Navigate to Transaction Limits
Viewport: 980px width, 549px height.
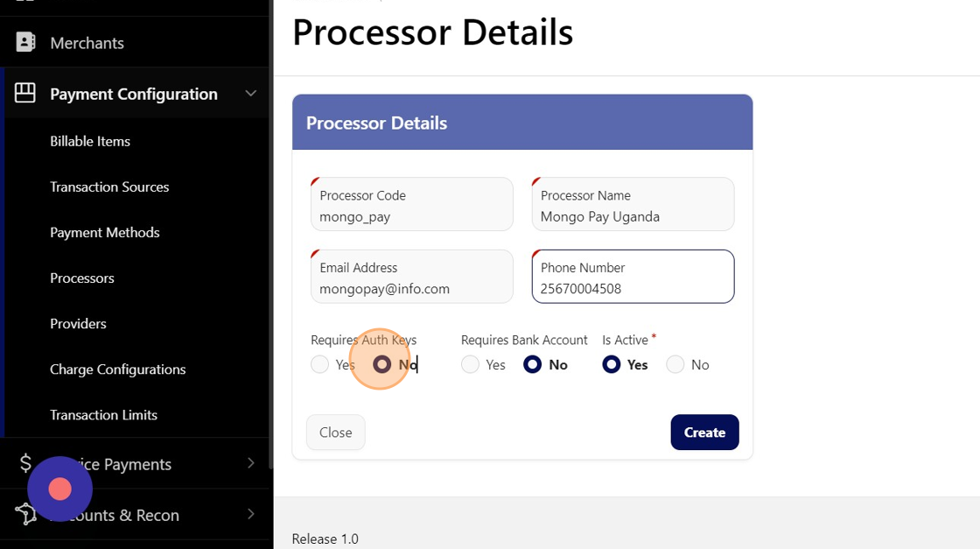click(x=103, y=414)
